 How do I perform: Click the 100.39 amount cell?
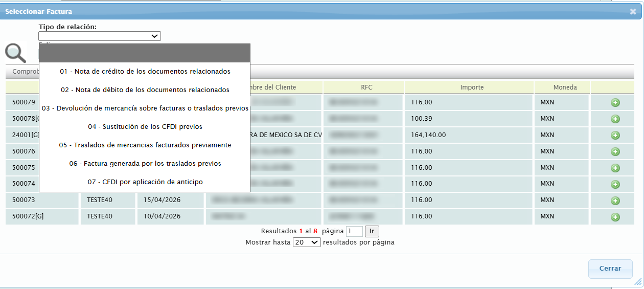pos(469,119)
